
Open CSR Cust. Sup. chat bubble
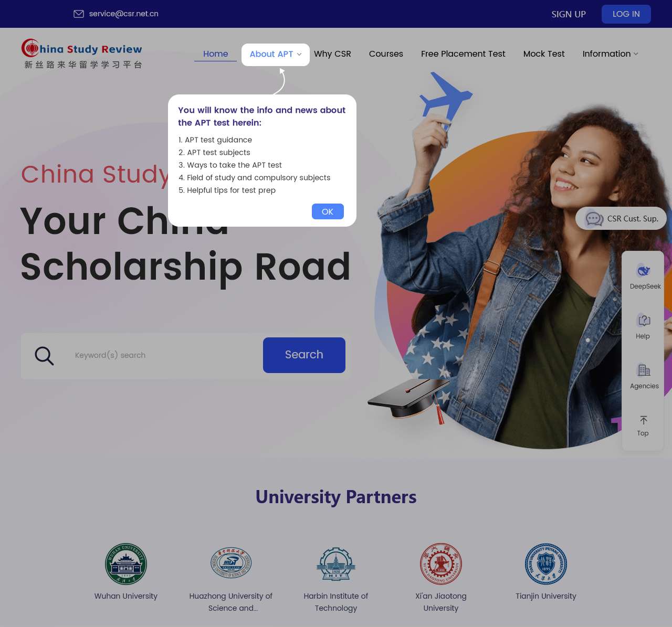621,219
